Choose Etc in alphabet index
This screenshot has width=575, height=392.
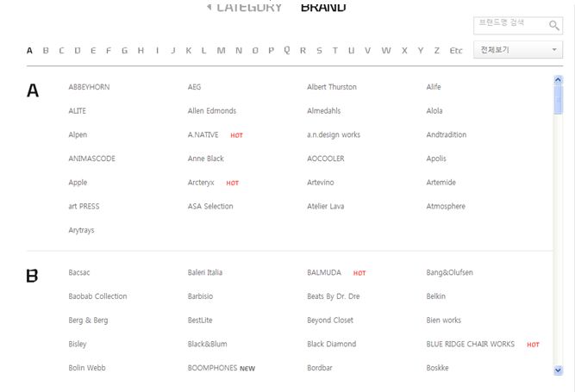click(456, 51)
